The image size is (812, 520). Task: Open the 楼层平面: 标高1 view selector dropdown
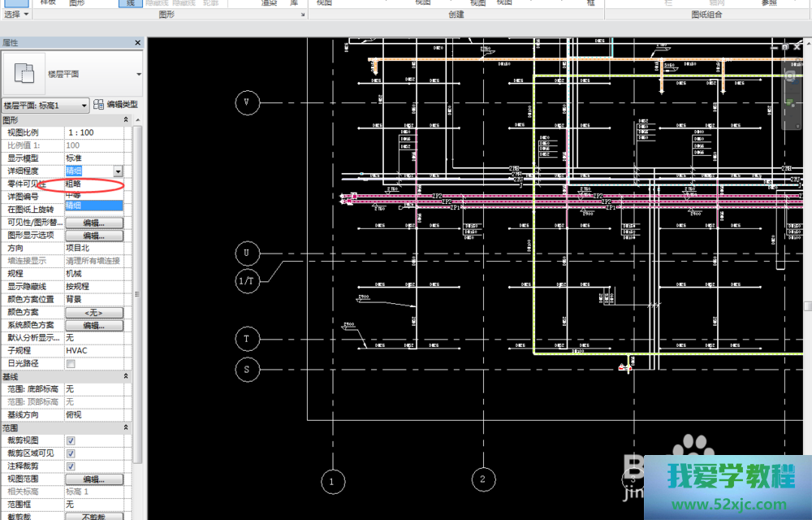(84, 106)
